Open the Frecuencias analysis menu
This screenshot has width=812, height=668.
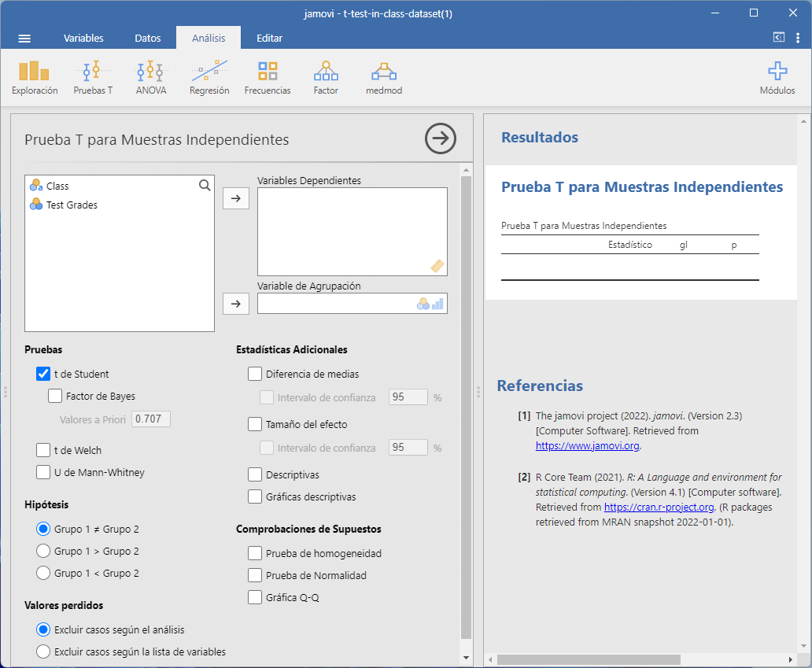point(268,78)
